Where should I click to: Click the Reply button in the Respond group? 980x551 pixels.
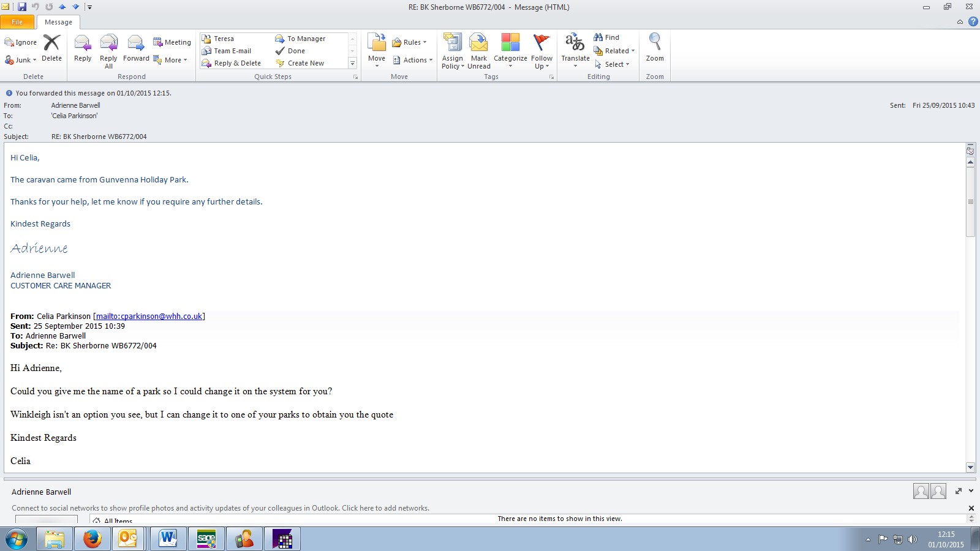pos(83,48)
